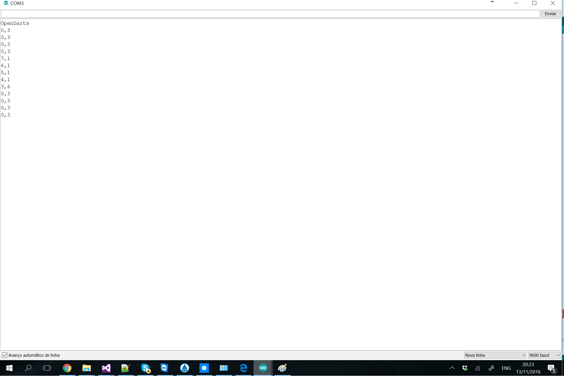The width and height of the screenshot is (564, 392).
Task: Open the Action Center notifications icon
Action: pos(552,369)
